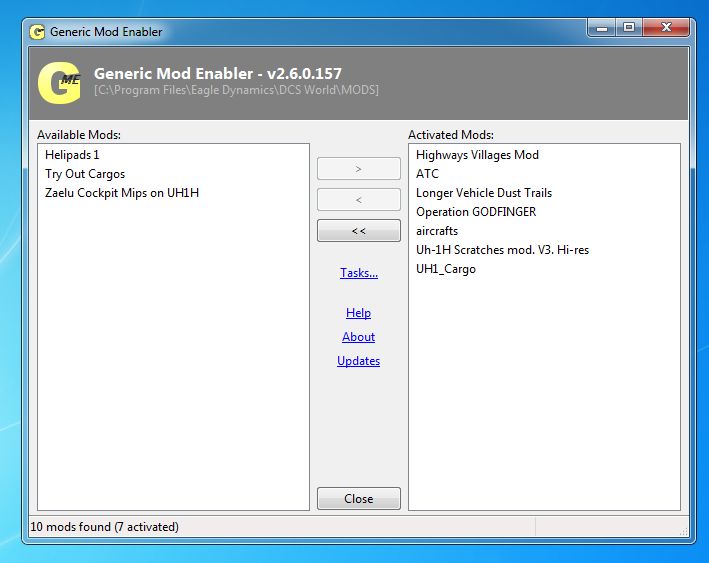
Task: Select Try Out Cargos mod
Action: (x=85, y=174)
